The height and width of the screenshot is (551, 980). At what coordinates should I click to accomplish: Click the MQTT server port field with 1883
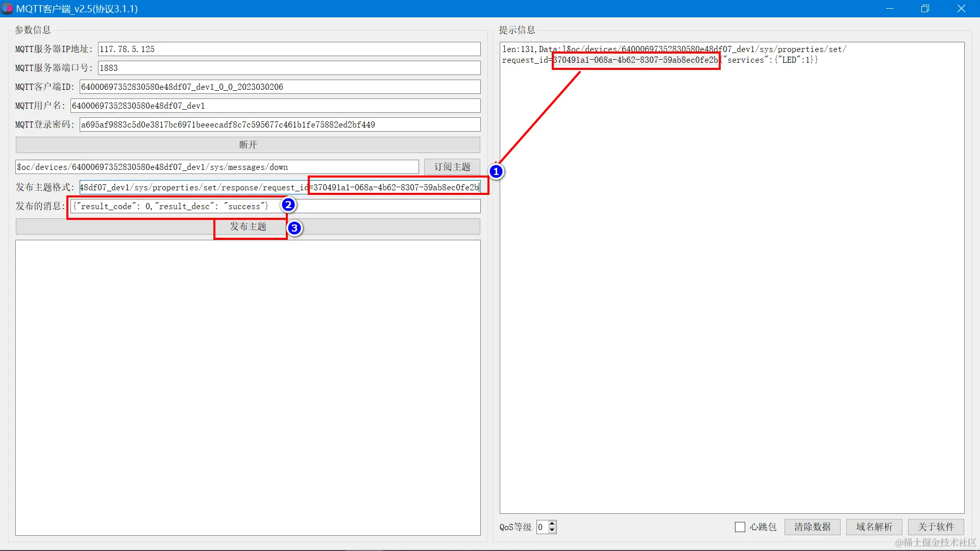tap(289, 68)
